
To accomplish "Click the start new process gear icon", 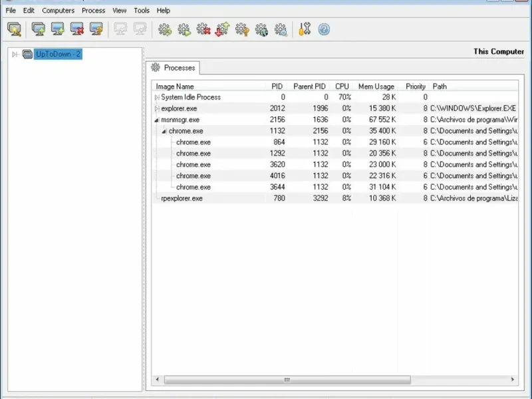I will [x=184, y=29].
